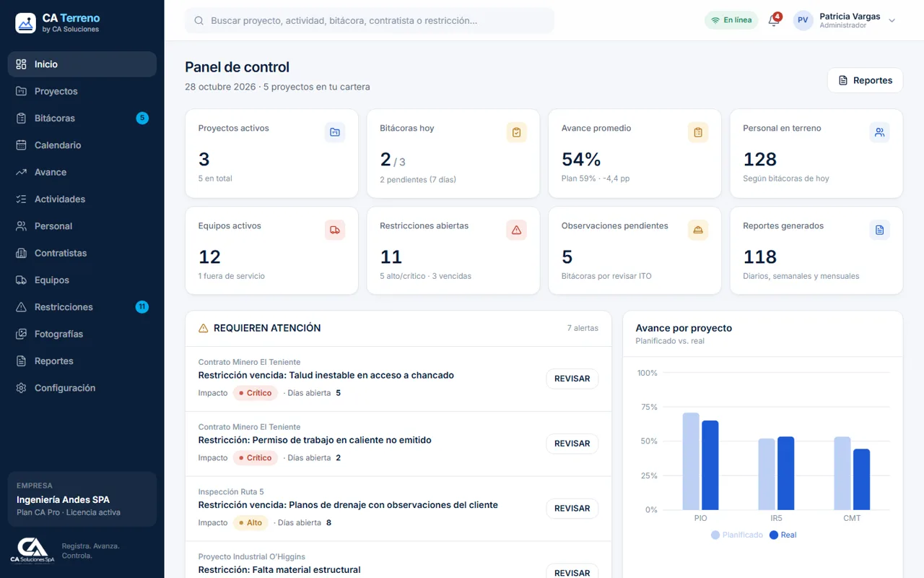This screenshot has width=924, height=578.
Task: Click the Reportes generados document icon
Action: click(879, 230)
